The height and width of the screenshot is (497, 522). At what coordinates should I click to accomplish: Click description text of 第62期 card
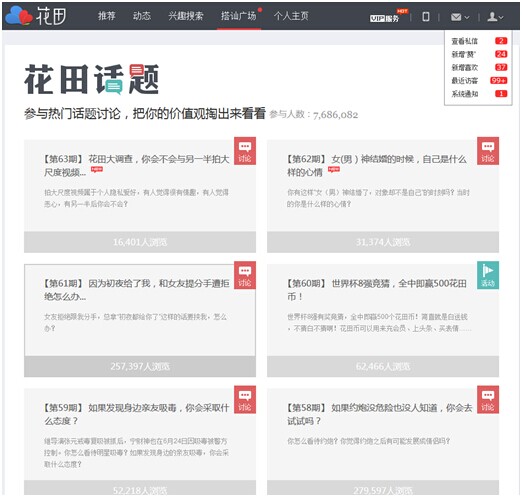click(x=378, y=198)
